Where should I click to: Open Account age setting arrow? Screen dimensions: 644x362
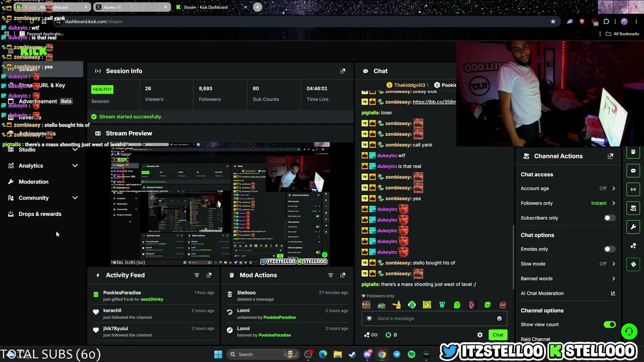point(613,189)
